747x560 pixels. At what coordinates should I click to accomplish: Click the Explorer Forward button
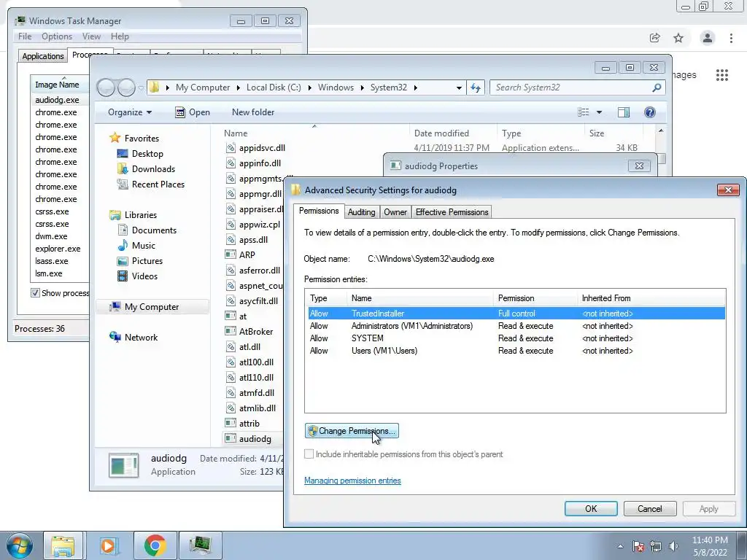pyautogui.click(x=127, y=87)
